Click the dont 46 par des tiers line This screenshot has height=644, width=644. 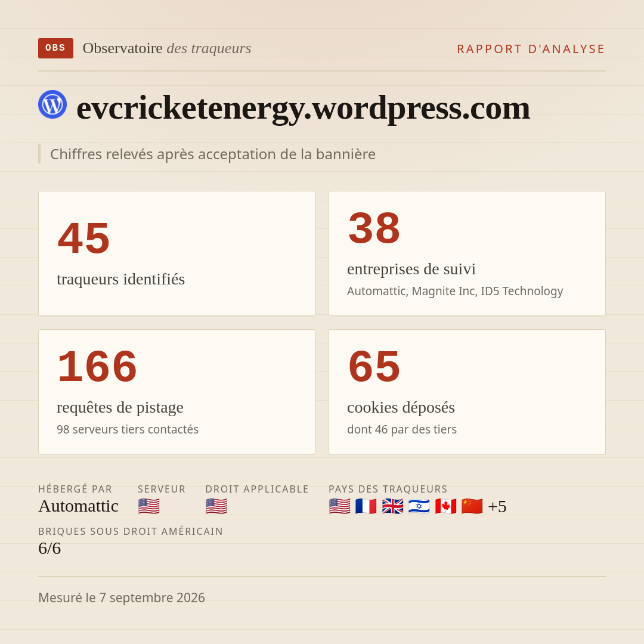click(x=402, y=429)
